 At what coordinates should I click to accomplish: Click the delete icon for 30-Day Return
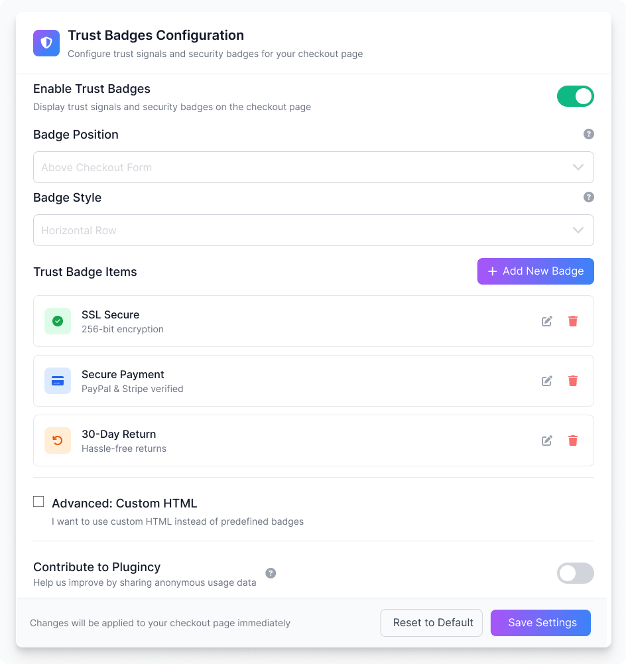click(573, 440)
